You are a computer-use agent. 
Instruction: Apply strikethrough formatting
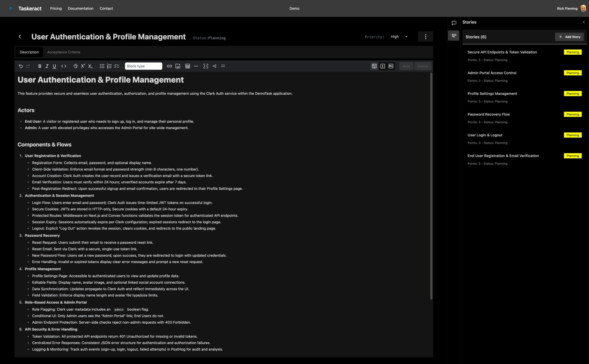click(75, 66)
